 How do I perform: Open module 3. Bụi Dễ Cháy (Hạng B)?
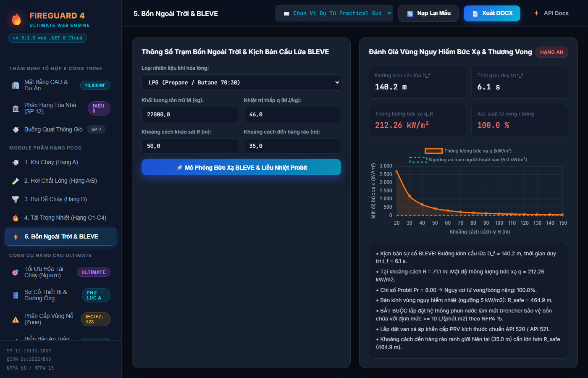click(x=60, y=199)
